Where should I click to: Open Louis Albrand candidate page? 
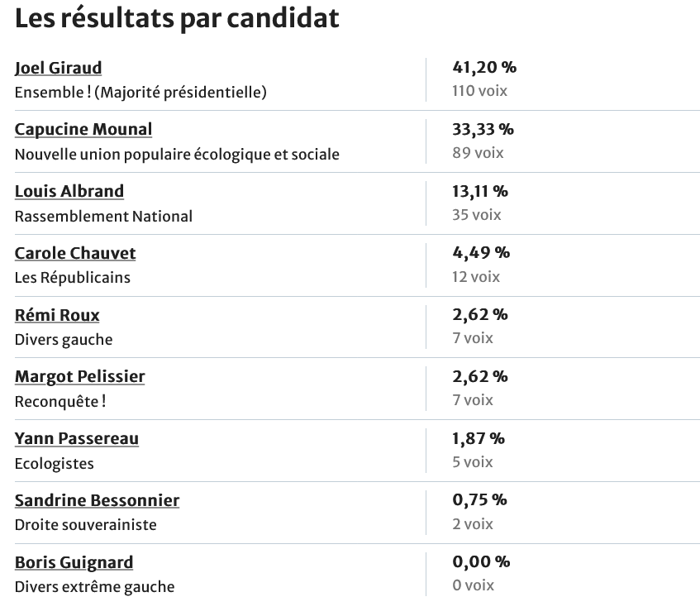(69, 191)
